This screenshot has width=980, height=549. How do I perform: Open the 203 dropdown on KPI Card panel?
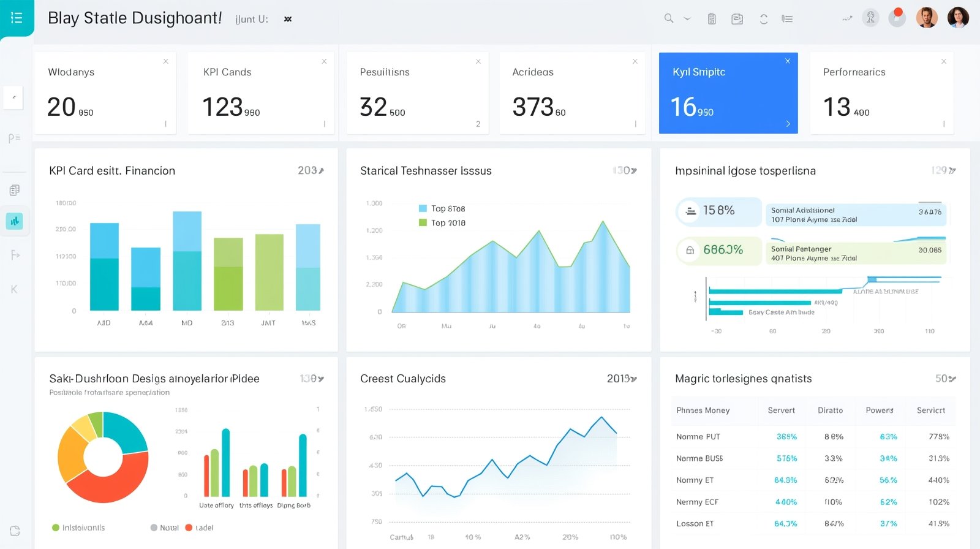click(x=311, y=171)
